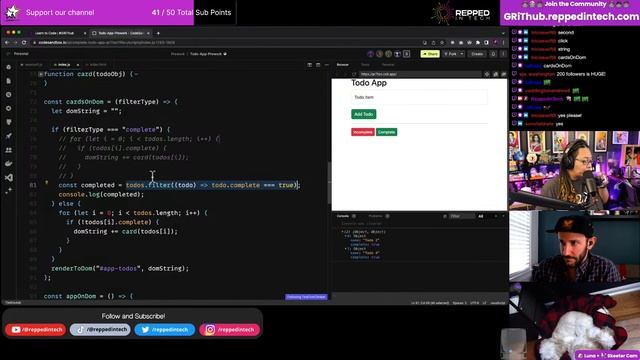
Task: Click the Fork button
Action: (451, 54)
